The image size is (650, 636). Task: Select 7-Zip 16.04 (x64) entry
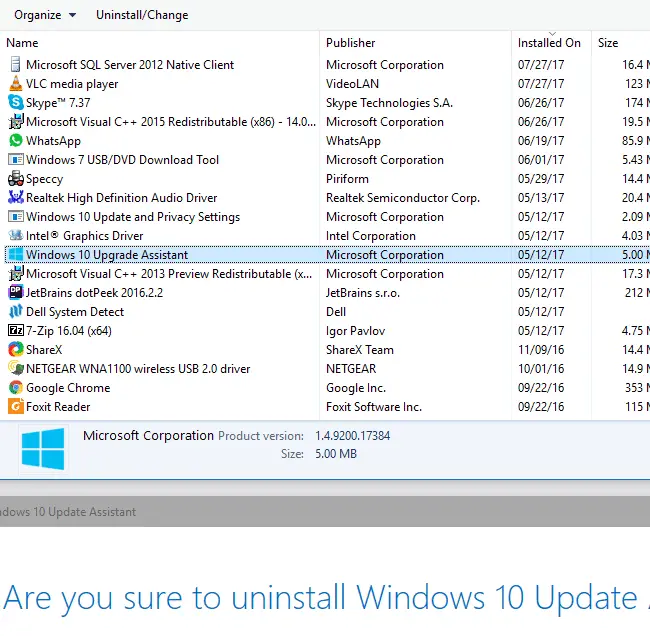pyautogui.click(x=69, y=330)
